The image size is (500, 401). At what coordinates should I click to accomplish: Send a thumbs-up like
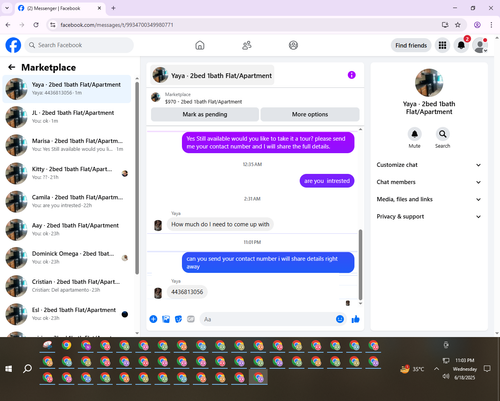(x=356, y=319)
